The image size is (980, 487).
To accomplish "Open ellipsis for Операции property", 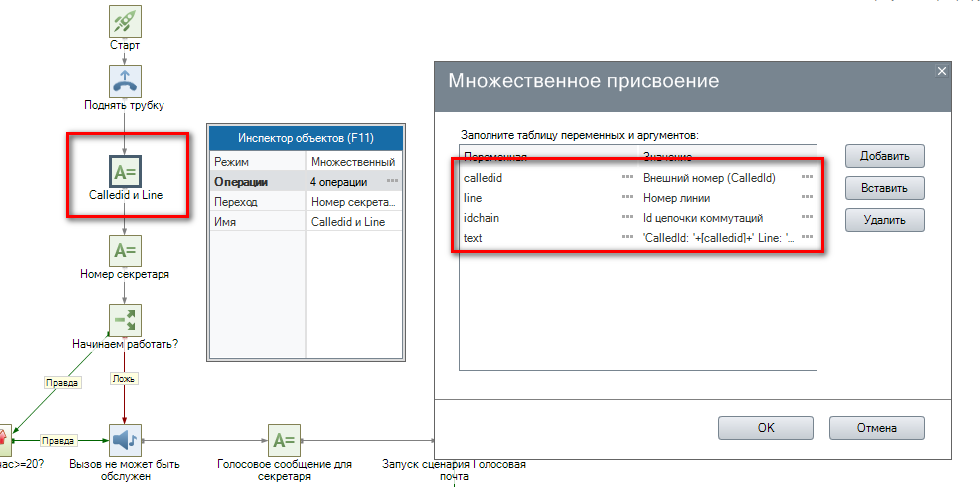I will click(x=393, y=182).
